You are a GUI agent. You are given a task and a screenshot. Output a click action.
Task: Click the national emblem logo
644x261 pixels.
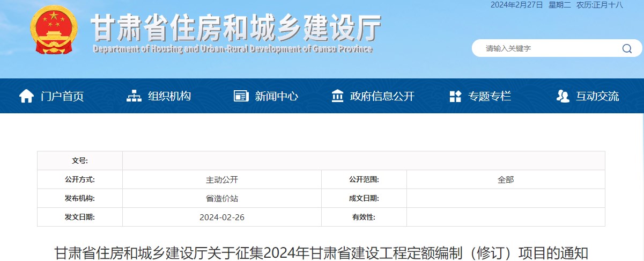click(x=54, y=30)
